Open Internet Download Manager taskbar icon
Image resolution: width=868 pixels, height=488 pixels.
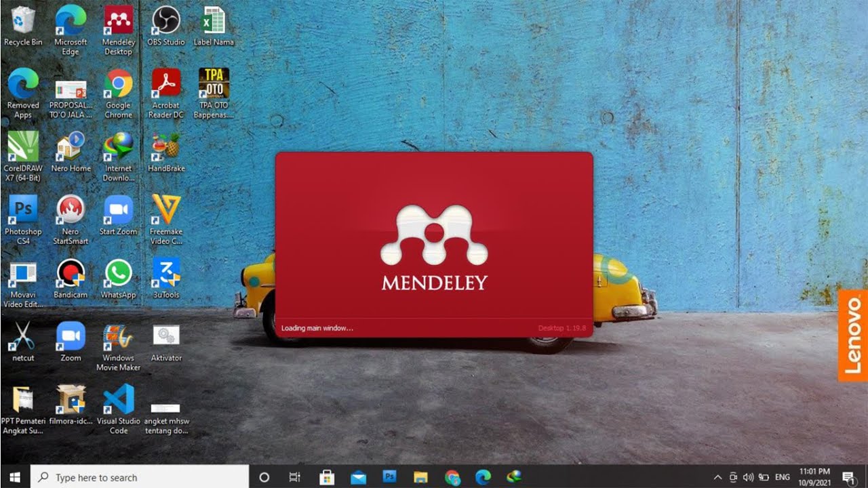click(x=514, y=477)
